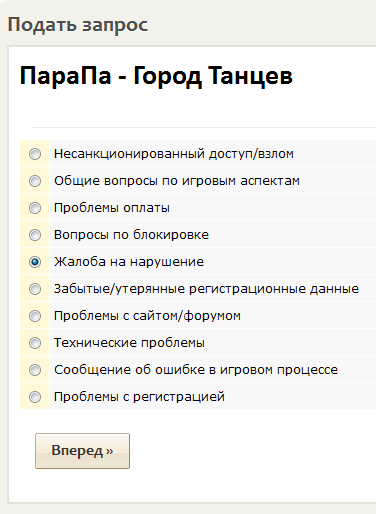Screen dimensions: 376x514
Task: Click the selected Жалоба на нарушение radio
Action: pos(35,262)
